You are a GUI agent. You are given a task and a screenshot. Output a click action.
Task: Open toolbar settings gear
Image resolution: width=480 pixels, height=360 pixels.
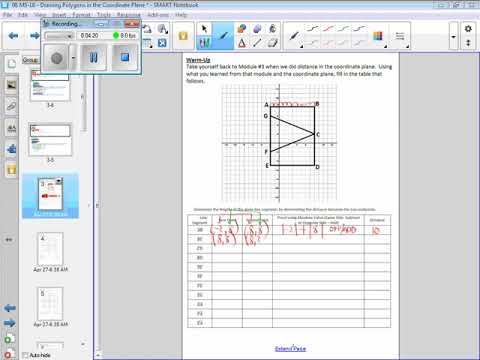468,29
